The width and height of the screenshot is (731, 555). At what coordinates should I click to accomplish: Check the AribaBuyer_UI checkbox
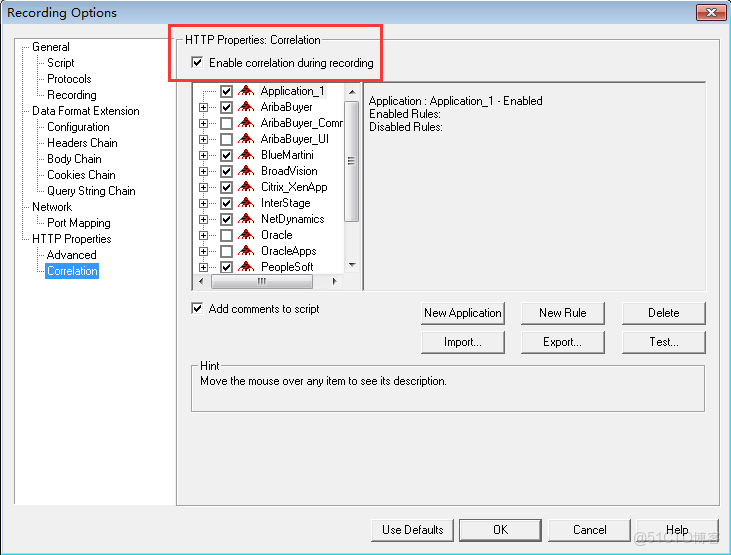pyautogui.click(x=227, y=139)
